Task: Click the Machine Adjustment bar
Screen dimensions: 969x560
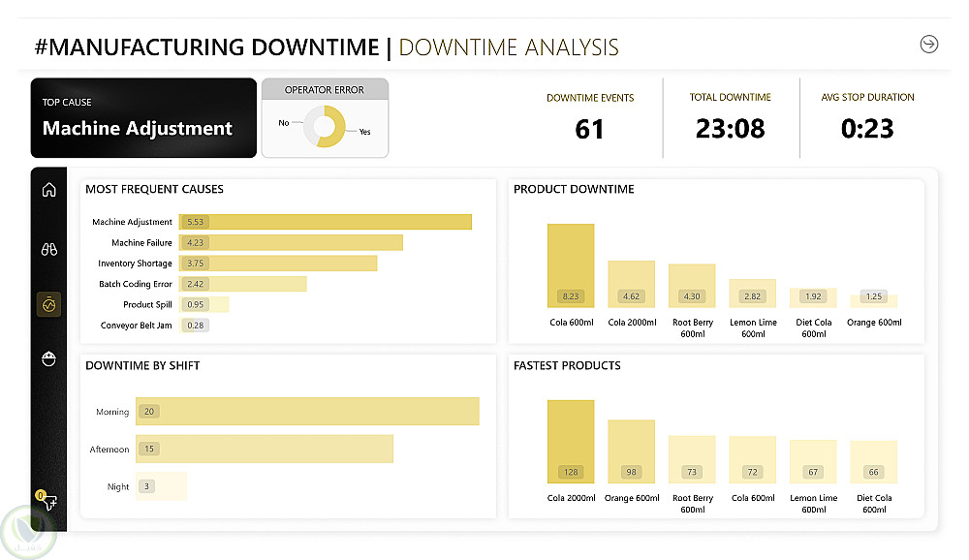Action: click(325, 222)
